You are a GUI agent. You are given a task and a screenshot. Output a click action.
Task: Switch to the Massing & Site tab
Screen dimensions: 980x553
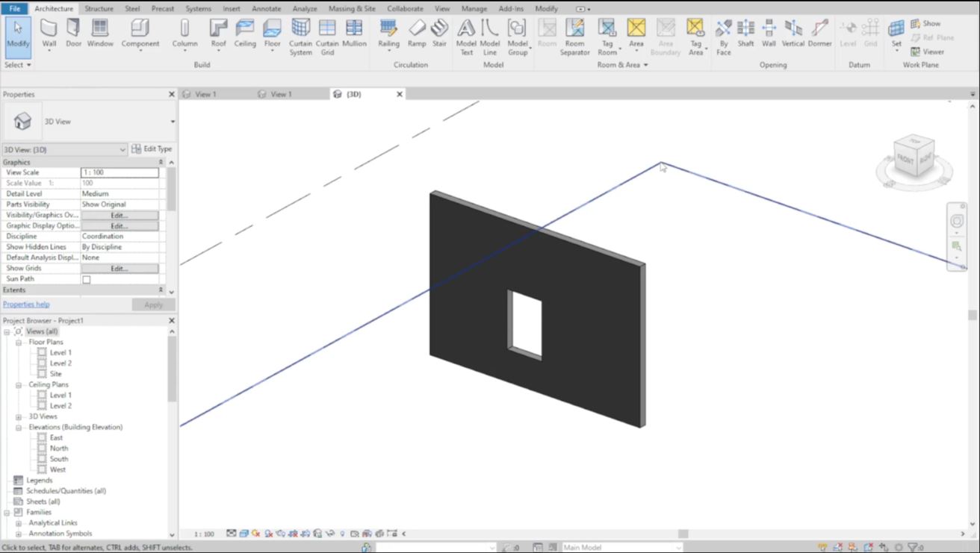(352, 8)
